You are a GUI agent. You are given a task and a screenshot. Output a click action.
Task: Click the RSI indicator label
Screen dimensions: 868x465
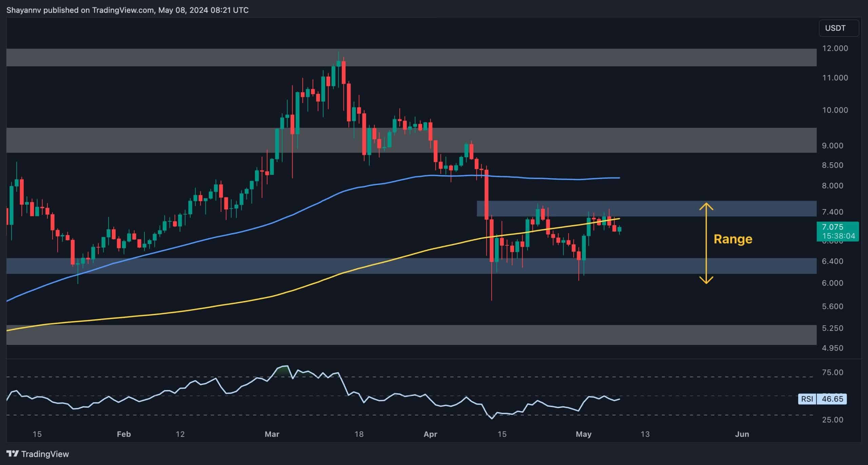click(x=807, y=399)
